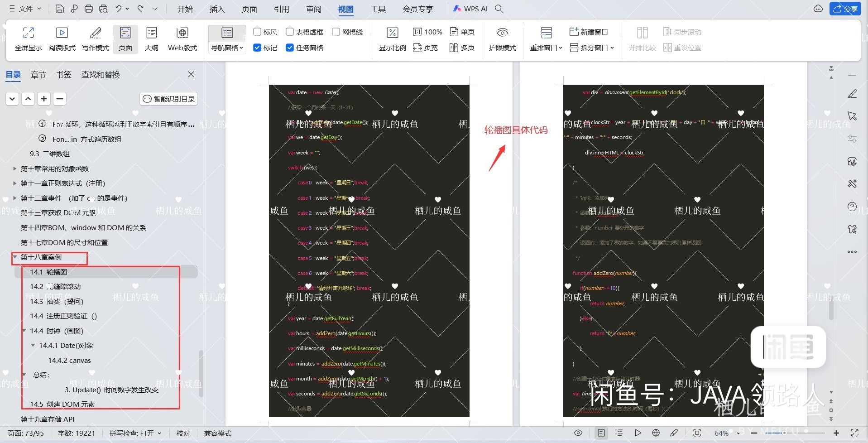Open the Arrange Windows (重排窗口) dropdown
This screenshot has height=443, width=868.
point(546,48)
